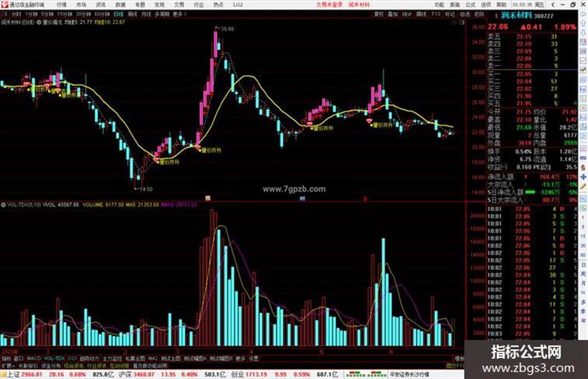The width and height of the screenshot is (588, 379).
Task: Open the 设置 indicator settings
Action: click(x=253, y=358)
